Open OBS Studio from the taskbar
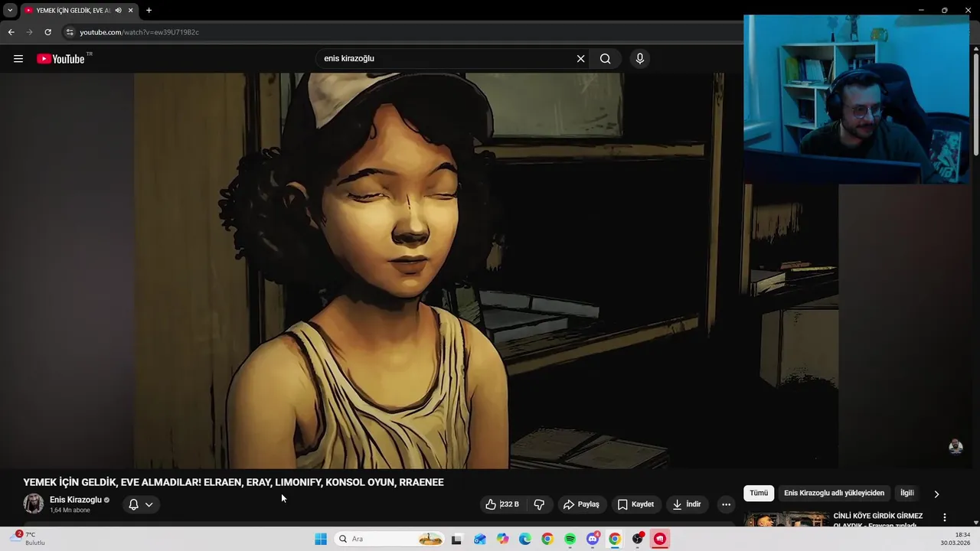This screenshot has width=980, height=551. pyautogui.click(x=637, y=539)
